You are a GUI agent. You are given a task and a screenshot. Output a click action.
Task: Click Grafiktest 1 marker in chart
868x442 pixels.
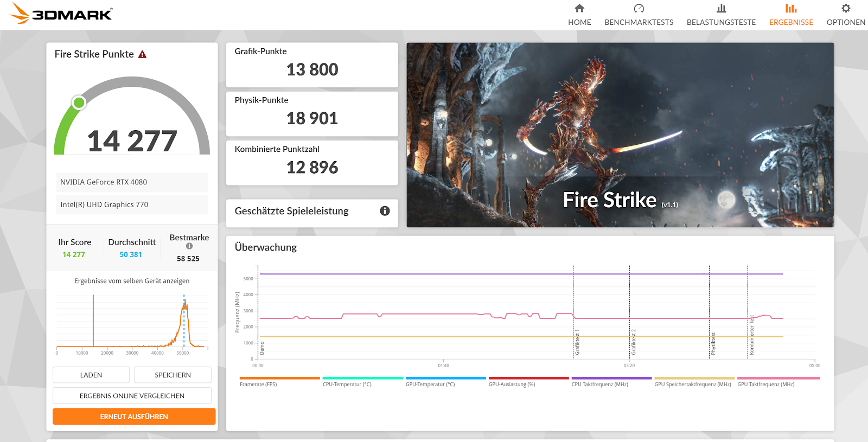pyautogui.click(x=577, y=342)
